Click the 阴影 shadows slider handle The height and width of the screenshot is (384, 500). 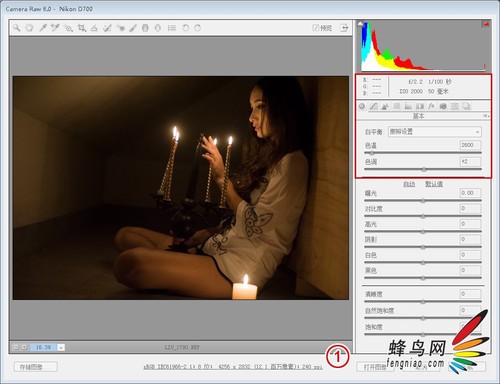click(423, 248)
